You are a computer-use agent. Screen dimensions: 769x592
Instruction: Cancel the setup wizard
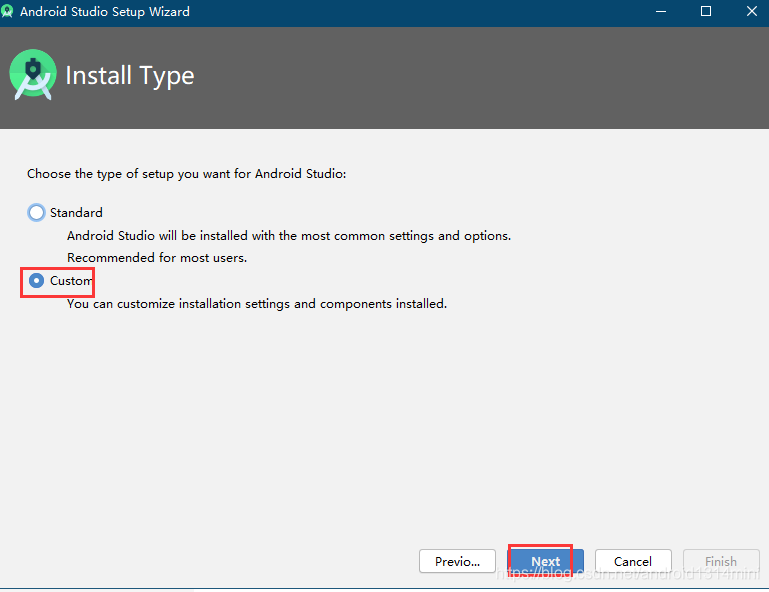tap(633, 561)
